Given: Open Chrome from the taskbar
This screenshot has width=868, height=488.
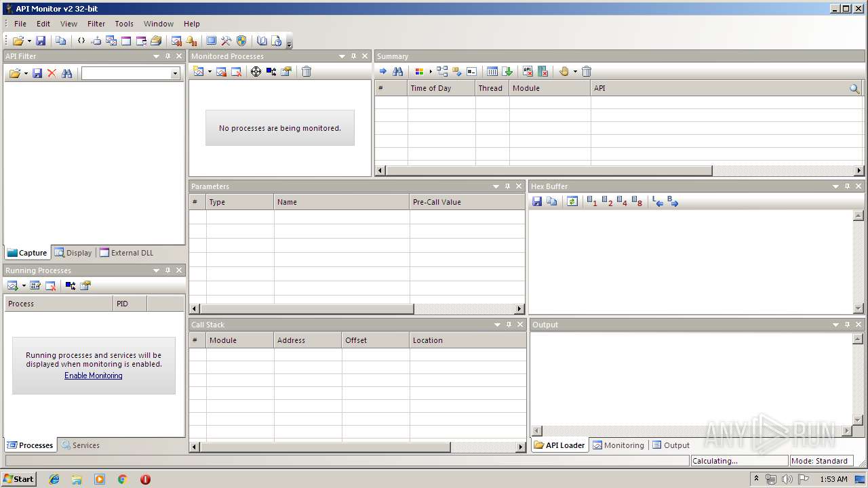Looking at the screenshot, I should coord(123,479).
